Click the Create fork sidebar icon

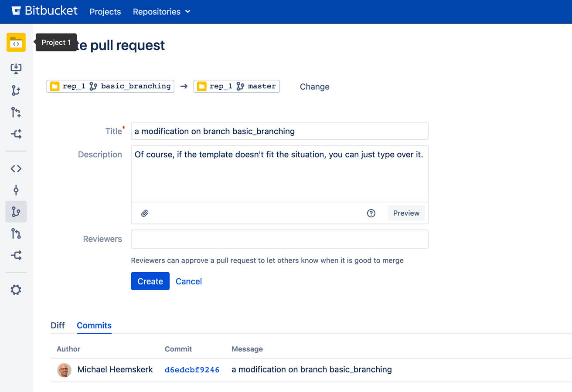16,134
